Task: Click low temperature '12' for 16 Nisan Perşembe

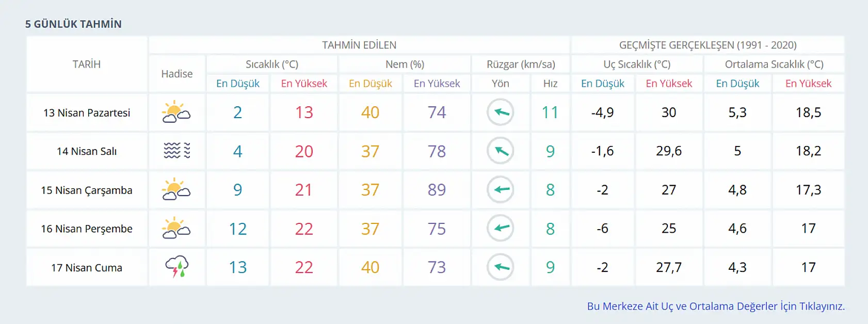Action: (x=237, y=228)
